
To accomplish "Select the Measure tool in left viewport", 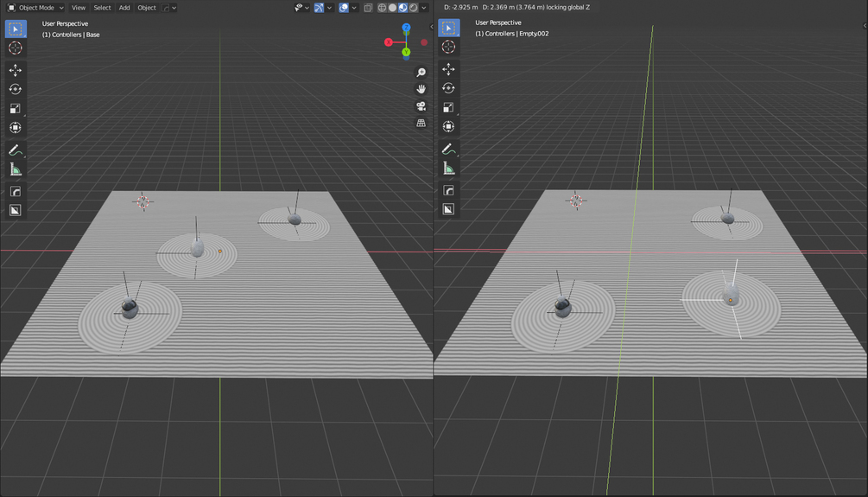I will 16,169.
